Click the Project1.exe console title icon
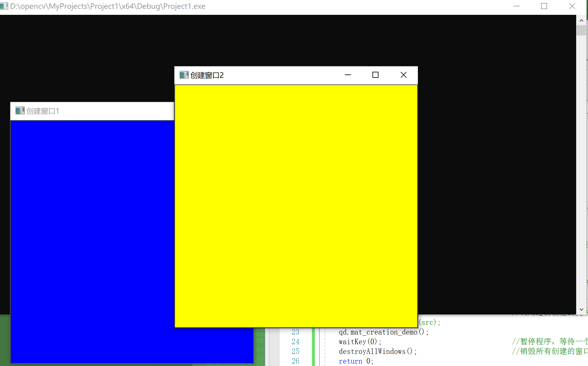This screenshot has width=588, height=366. click(x=4, y=6)
